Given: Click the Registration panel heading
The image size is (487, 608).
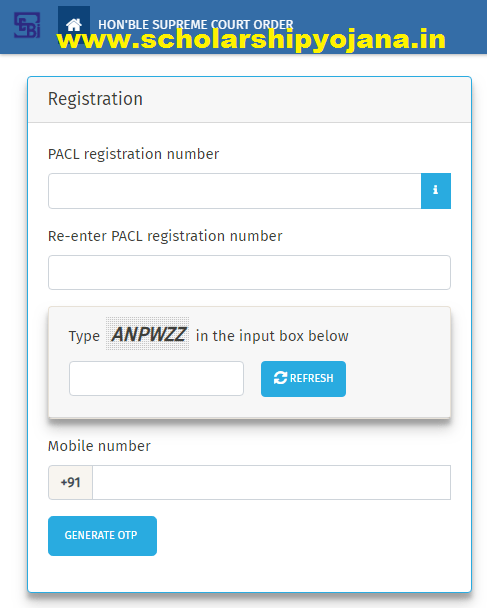Looking at the screenshot, I should pos(95,99).
